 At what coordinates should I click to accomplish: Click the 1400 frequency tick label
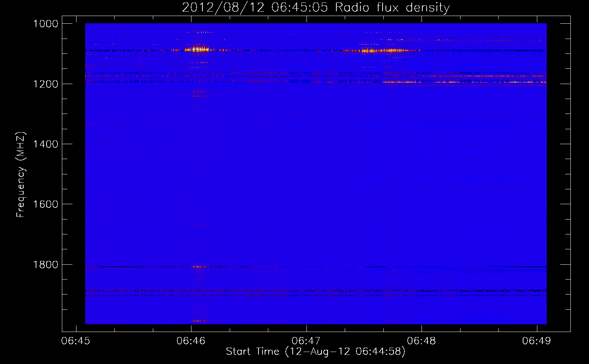coord(46,144)
